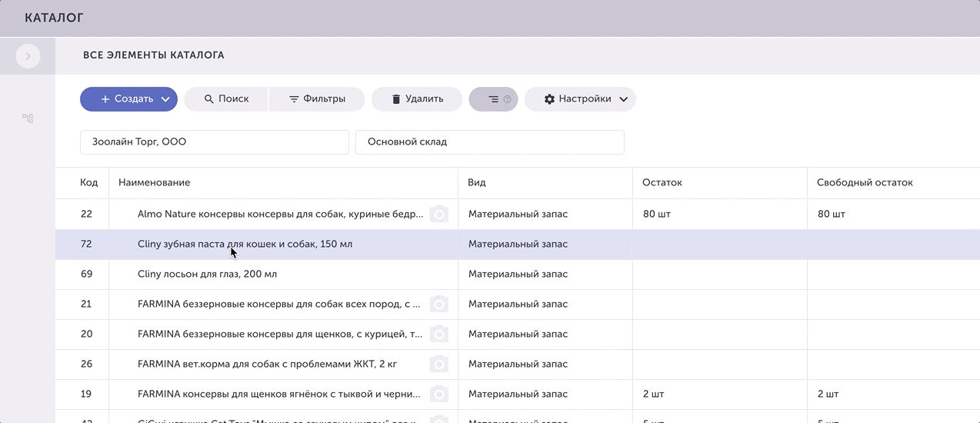Click the plus icon in Создать
Image resolution: width=980 pixels, height=423 pixels.
click(x=105, y=99)
